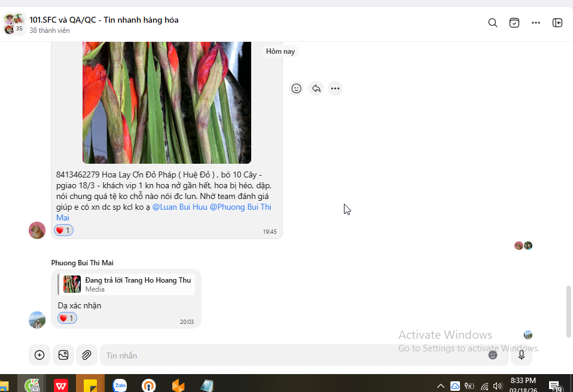Start voice recording with the microphone icon
Image resolution: width=573 pixels, height=392 pixels.
coord(522,355)
